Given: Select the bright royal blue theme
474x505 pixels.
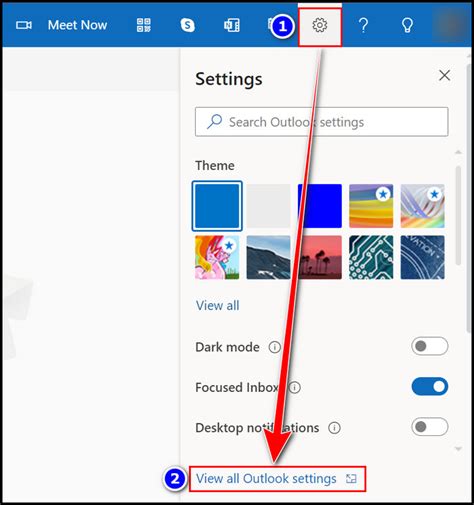Looking at the screenshot, I should 320,206.
